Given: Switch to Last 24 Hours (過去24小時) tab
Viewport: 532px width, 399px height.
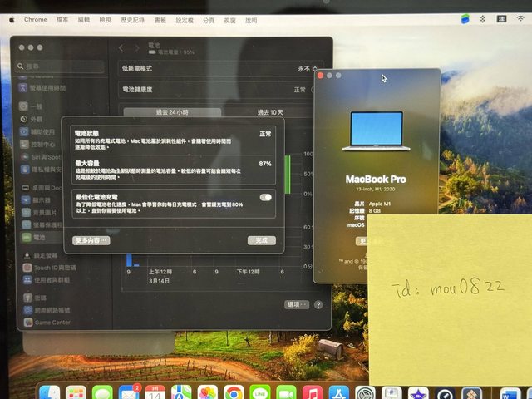Looking at the screenshot, I should tap(172, 112).
